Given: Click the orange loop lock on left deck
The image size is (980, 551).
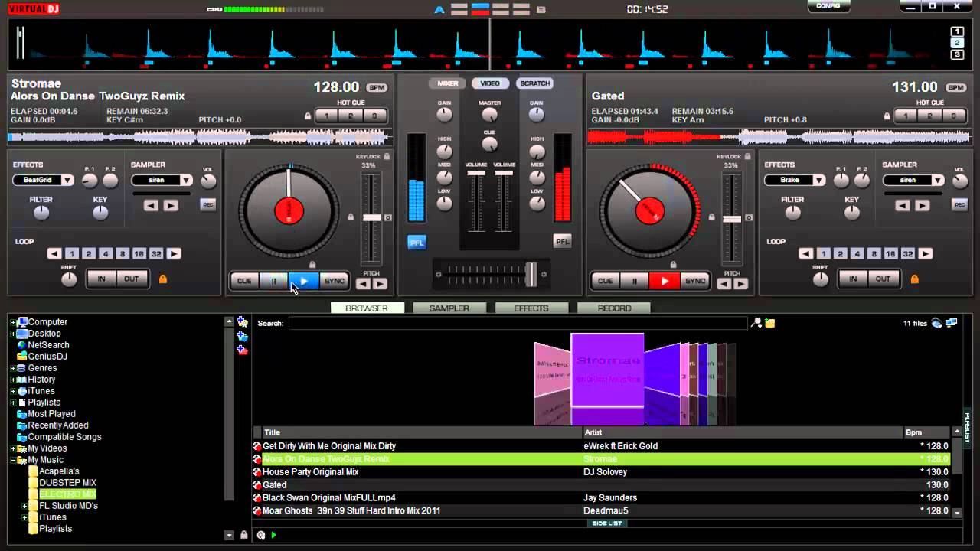Looking at the screenshot, I should 163,279.
